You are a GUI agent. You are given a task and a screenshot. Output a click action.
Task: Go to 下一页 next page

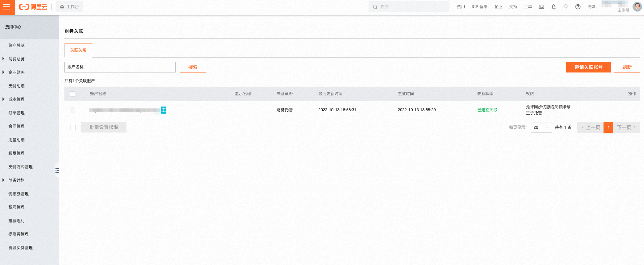(x=627, y=127)
